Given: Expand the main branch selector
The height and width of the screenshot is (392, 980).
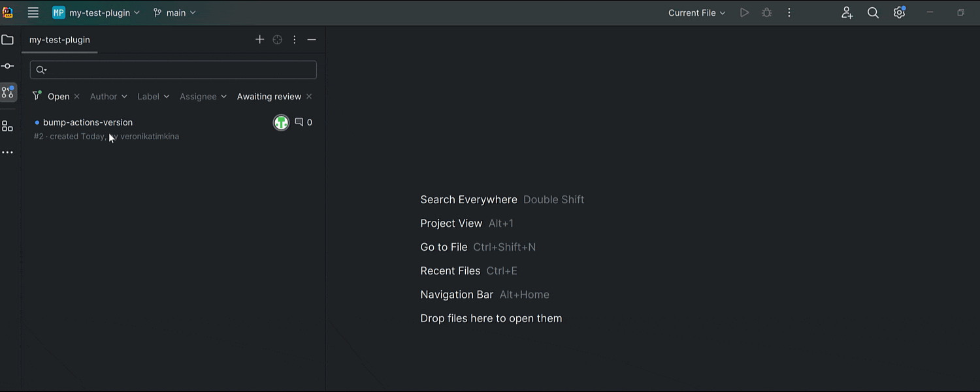Looking at the screenshot, I should click(x=174, y=12).
